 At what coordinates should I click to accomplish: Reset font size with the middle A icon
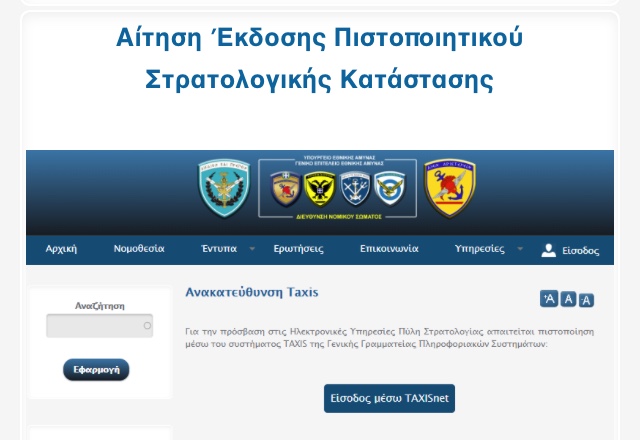568,299
